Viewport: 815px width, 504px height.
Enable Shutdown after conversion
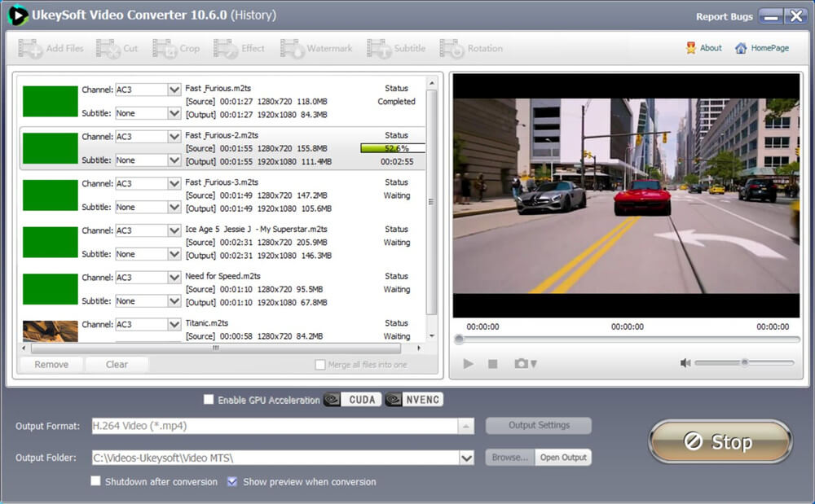pyautogui.click(x=95, y=480)
